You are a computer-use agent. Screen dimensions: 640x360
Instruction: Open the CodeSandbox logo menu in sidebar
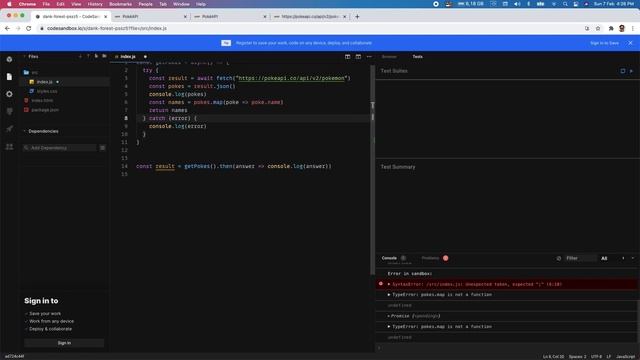pyautogui.click(x=9, y=60)
